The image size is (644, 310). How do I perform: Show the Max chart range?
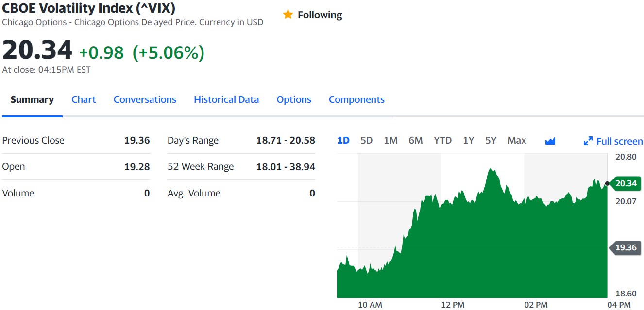click(x=517, y=140)
